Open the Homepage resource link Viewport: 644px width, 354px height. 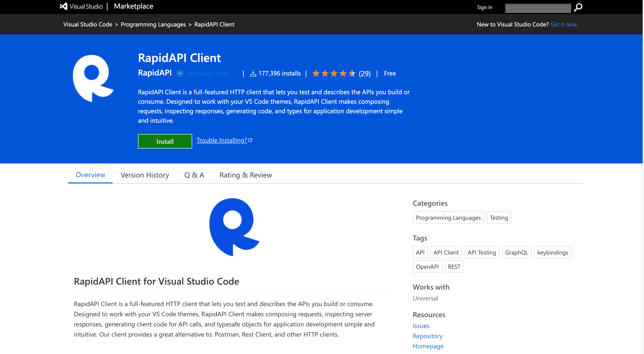coord(428,346)
